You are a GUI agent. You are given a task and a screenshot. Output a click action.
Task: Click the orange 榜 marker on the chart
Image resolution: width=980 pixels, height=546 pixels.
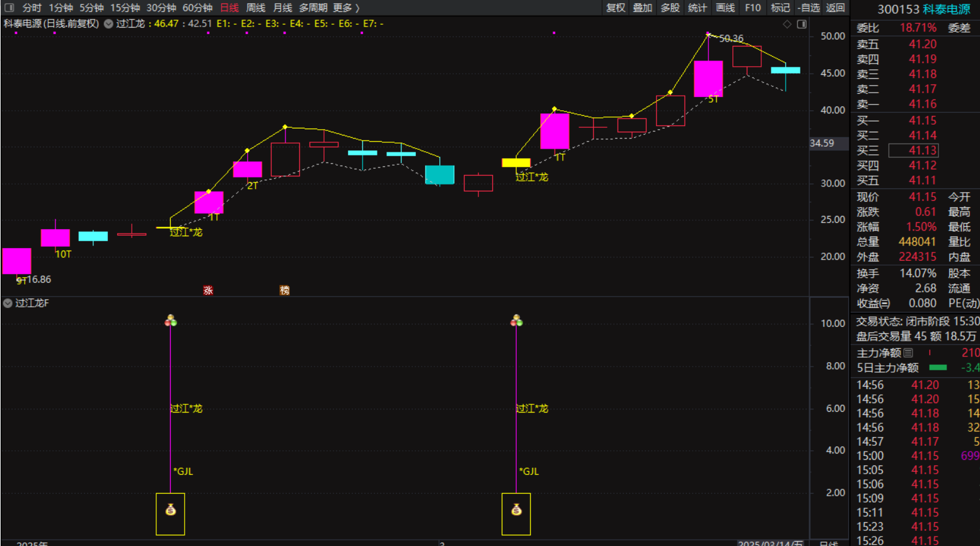pos(285,290)
